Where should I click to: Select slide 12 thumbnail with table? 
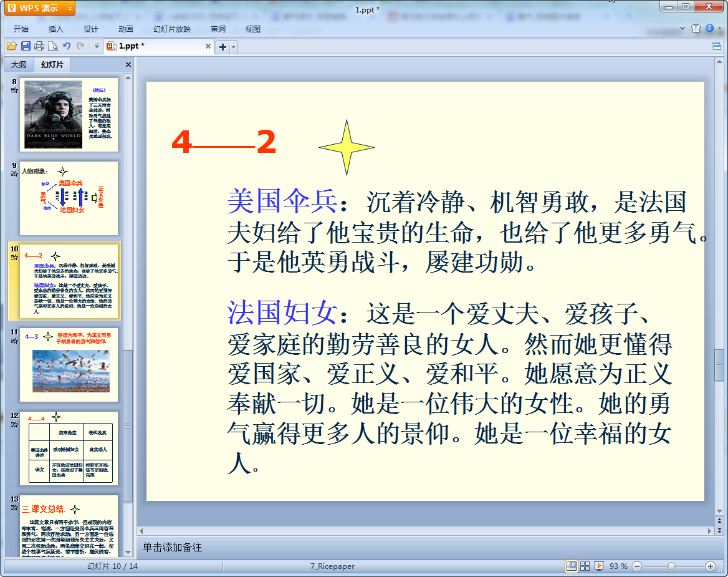pos(69,449)
